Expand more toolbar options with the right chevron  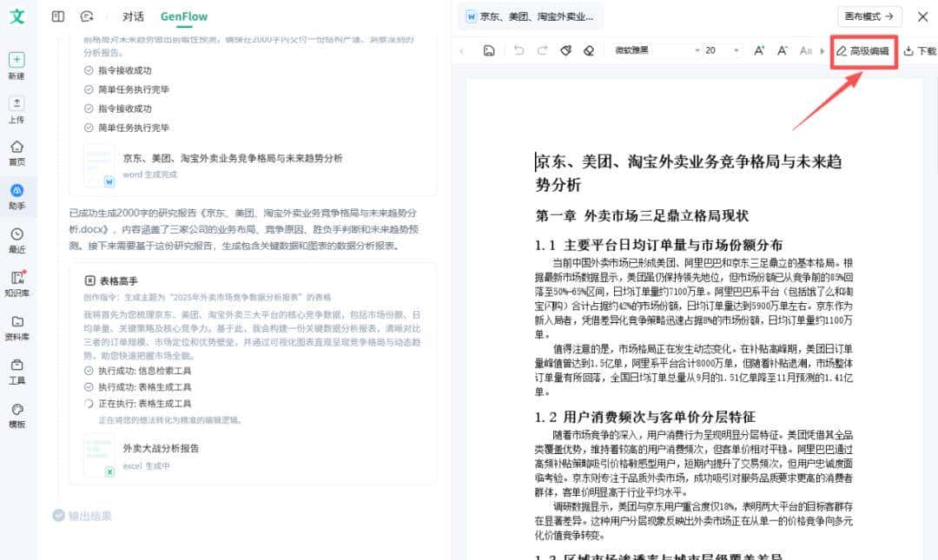pyautogui.click(x=823, y=50)
